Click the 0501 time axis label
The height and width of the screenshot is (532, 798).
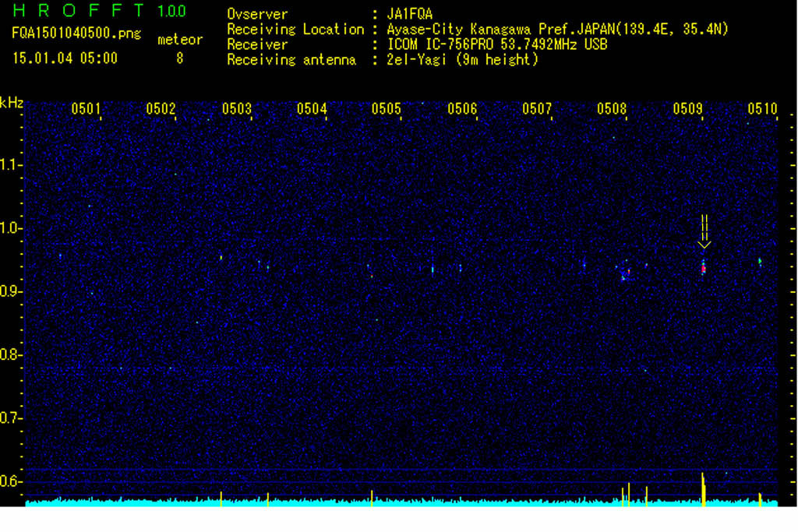click(86, 109)
